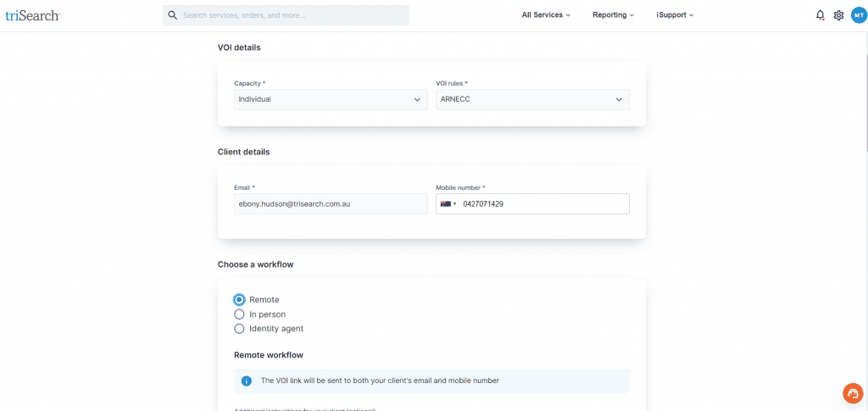This screenshot has height=411, width=868.
Task: Click the blue info icon in Remote workflow
Action: (x=247, y=381)
